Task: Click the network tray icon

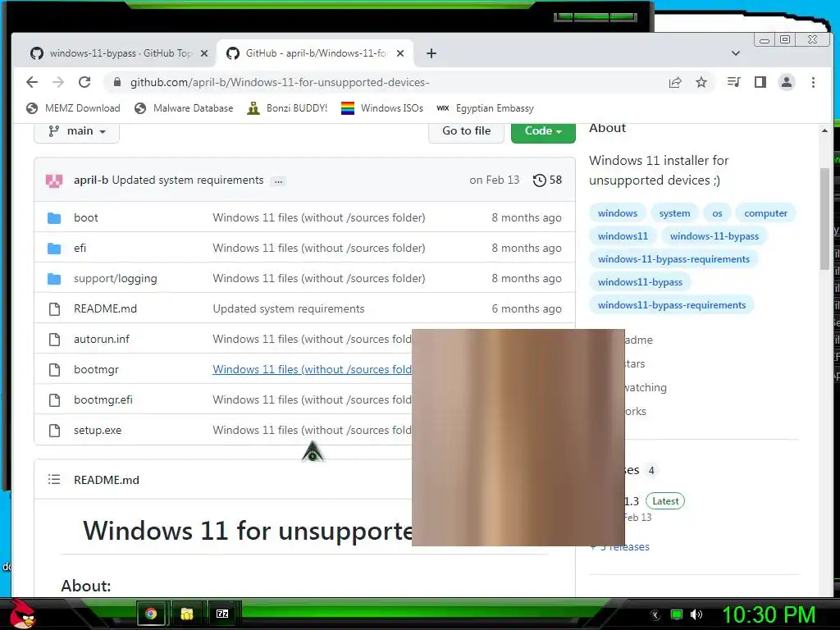Action: point(677,614)
